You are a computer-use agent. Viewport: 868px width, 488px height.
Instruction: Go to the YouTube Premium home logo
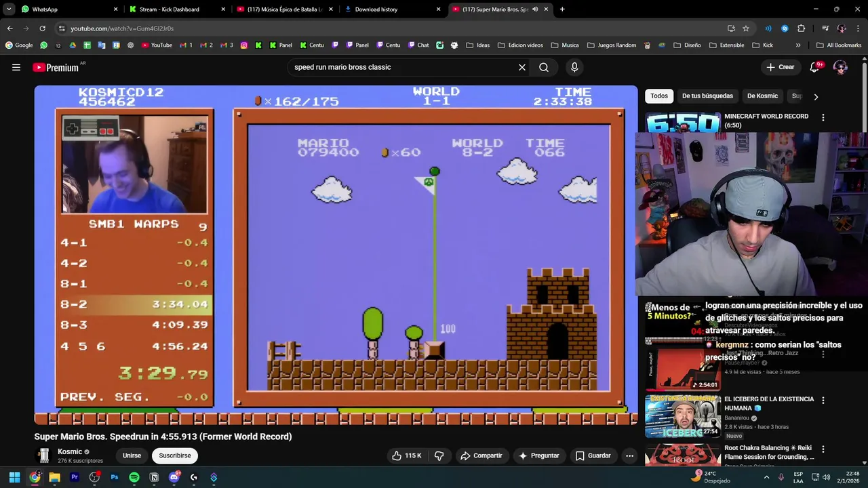(56, 67)
